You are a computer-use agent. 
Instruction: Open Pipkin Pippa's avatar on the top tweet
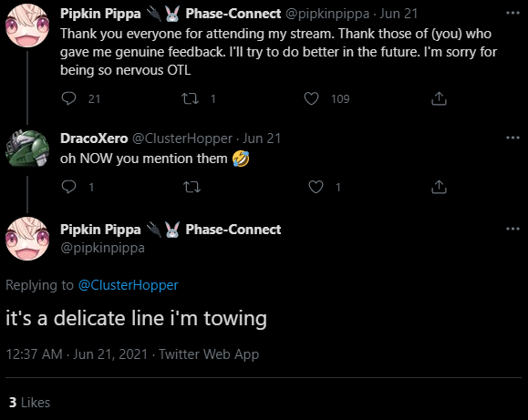click(x=27, y=26)
